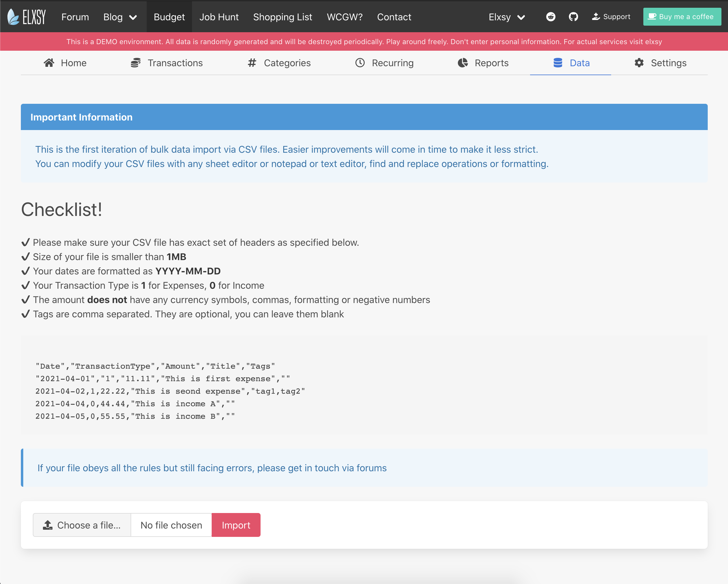Open the Reddit icon link
Image resolution: width=728 pixels, height=584 pixels.
pyautogui.click(x=551, y=16)
